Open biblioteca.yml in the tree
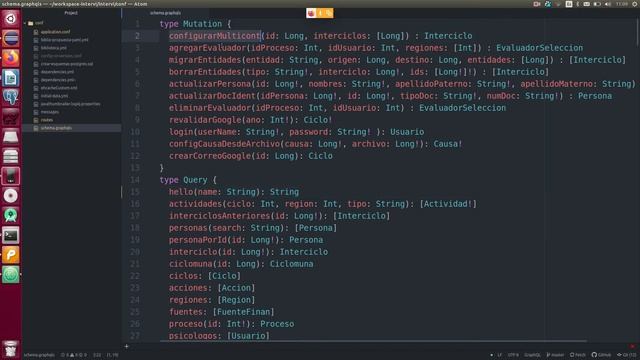The image size is (640, 360). click(53, 48)
